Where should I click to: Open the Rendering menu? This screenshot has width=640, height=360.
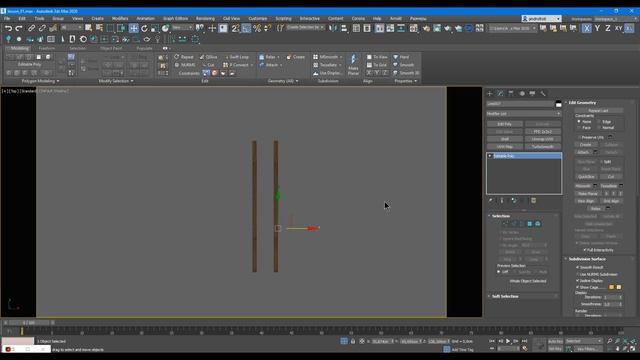(x=205, y=18)
